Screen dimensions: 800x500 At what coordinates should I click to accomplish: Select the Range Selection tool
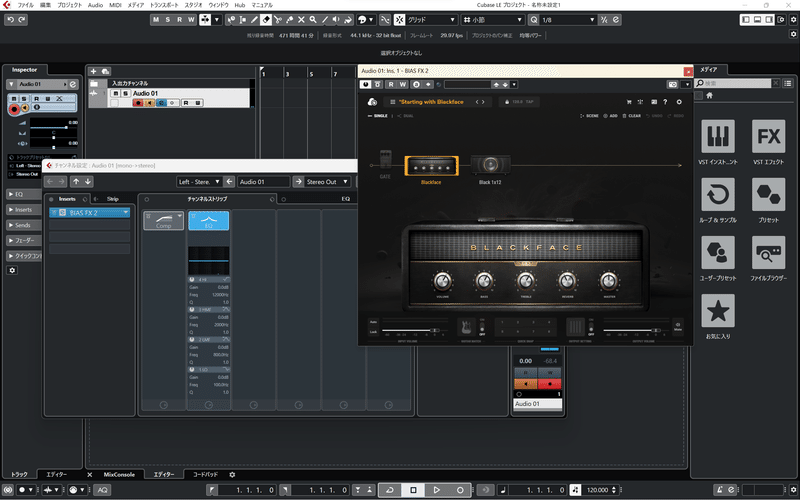coord(243,20)
